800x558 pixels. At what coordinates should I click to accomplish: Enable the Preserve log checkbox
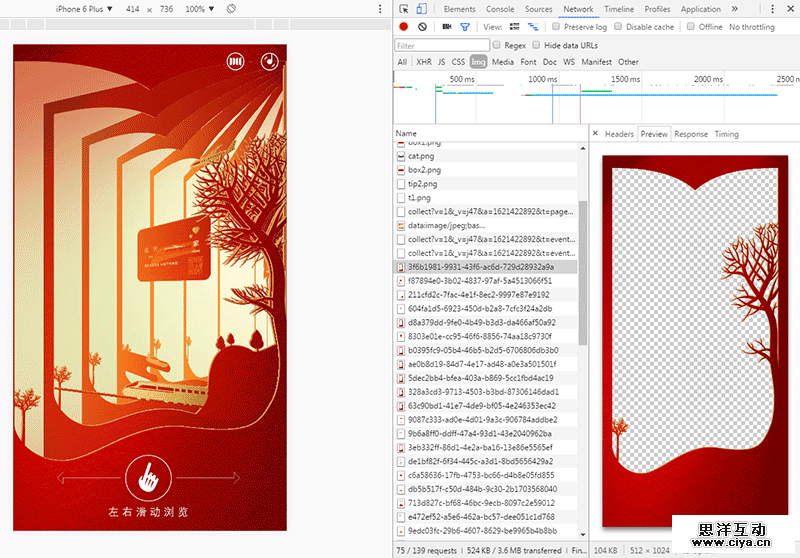point(557,27)
